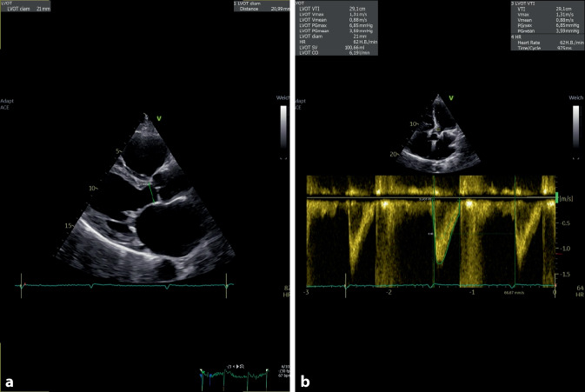Click the '[m/s]' velocity unit label

click(566, 199)
